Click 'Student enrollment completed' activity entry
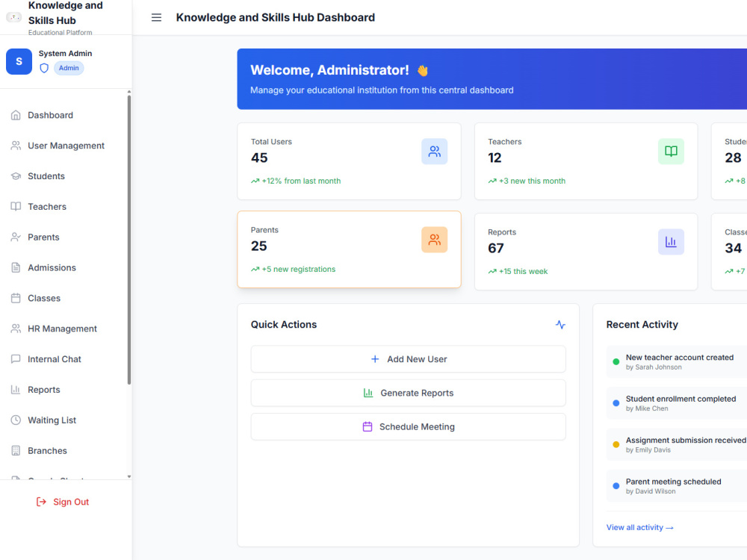747x560 pixels. click(x=677, y=403)
